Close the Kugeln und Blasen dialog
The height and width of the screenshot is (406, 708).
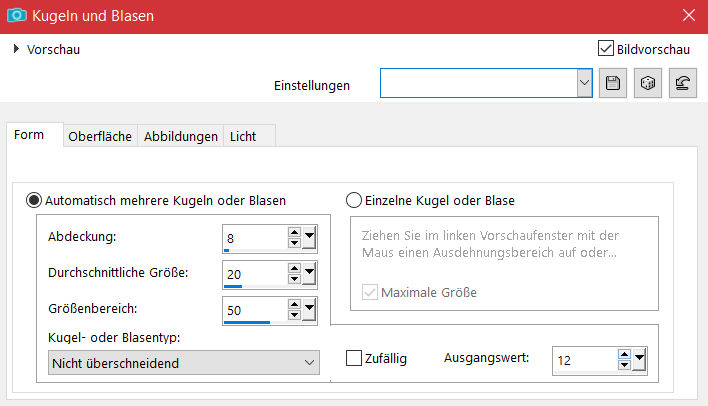click(x=687, y=16)
